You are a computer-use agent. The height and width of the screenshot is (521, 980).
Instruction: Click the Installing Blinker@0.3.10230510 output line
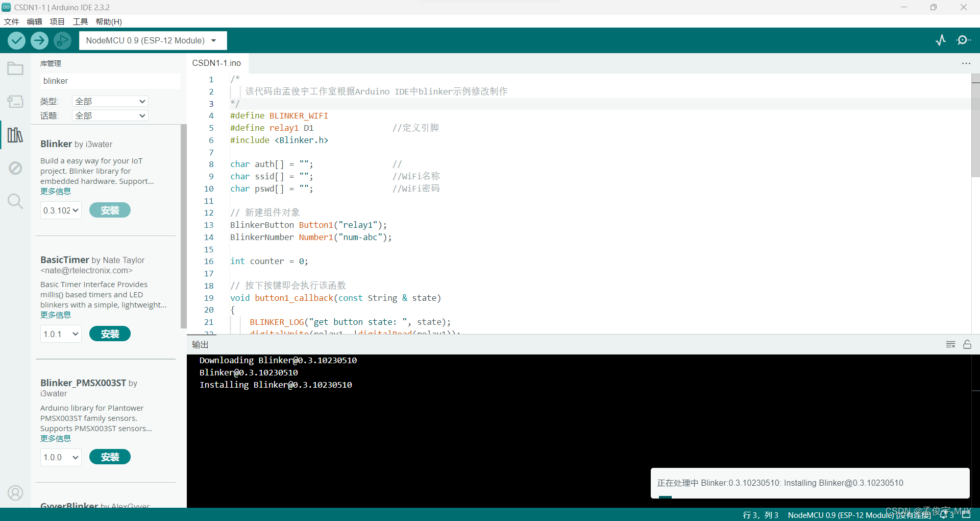tap(276, 385)
